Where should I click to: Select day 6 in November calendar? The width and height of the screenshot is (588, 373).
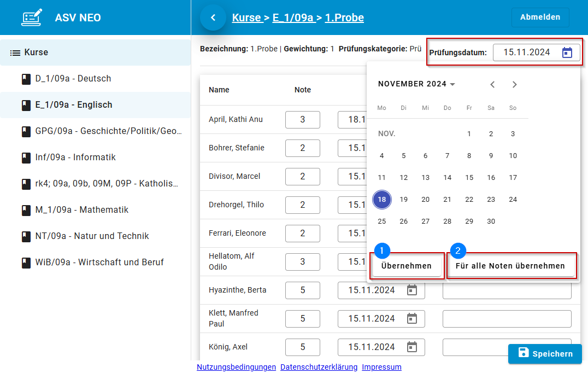click(425, 156)
